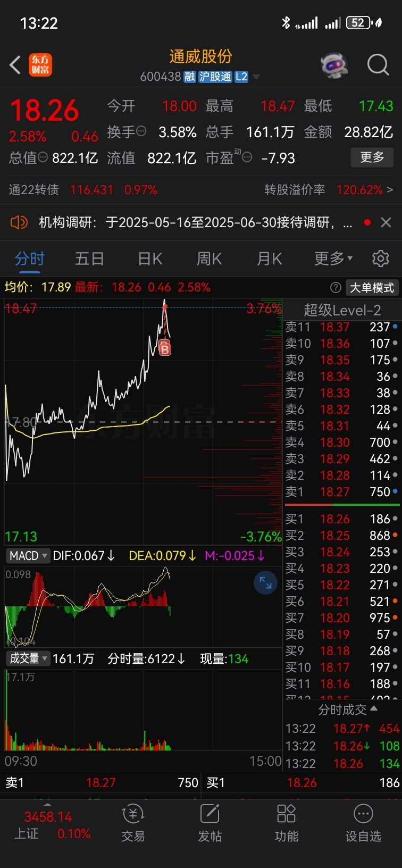Tap the 超级Level-2 header
The image size is (402, 868).
(x=342, y=310)
